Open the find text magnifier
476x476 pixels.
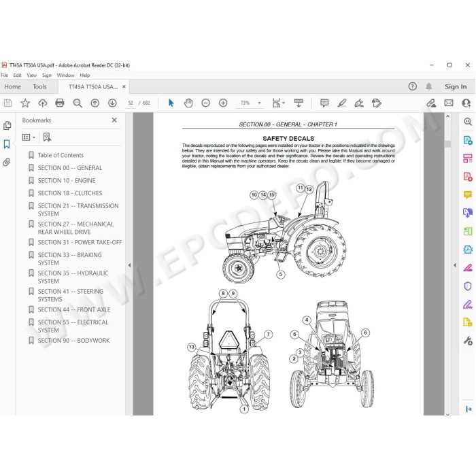click(x=78, y=103)
